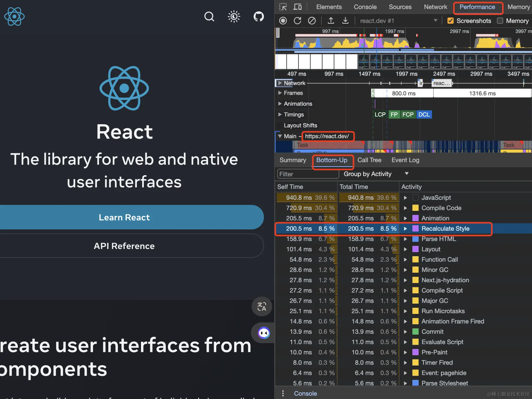
Task: Click the FP timing marker
Action: pyautogui.click(x=394, y=115)
